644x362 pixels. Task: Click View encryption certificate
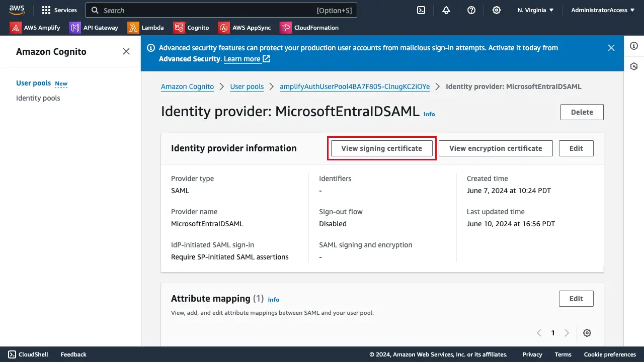(x=496, y=148)
